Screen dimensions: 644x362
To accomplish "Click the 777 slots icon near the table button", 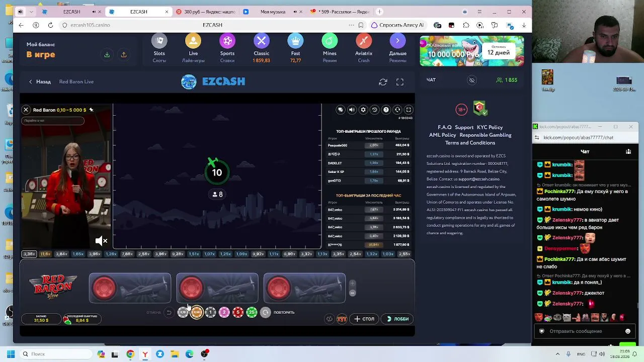I will pyautogui.click(x=342, y=319).
